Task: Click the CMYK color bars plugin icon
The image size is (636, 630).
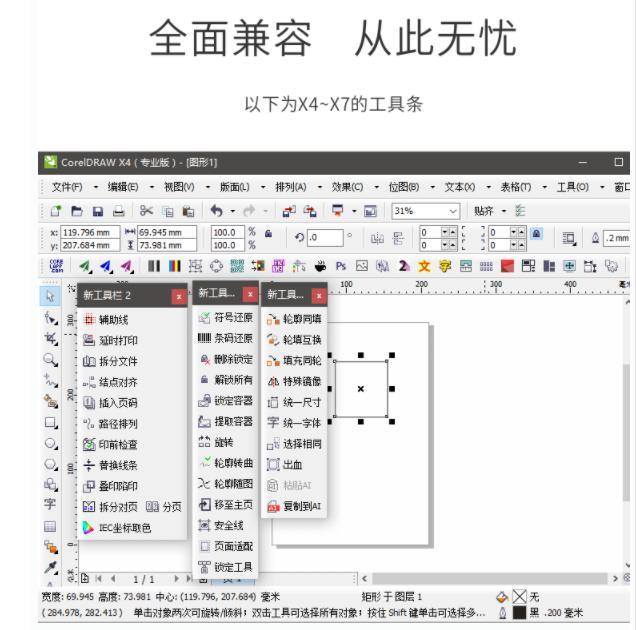Action: (174, 266)
